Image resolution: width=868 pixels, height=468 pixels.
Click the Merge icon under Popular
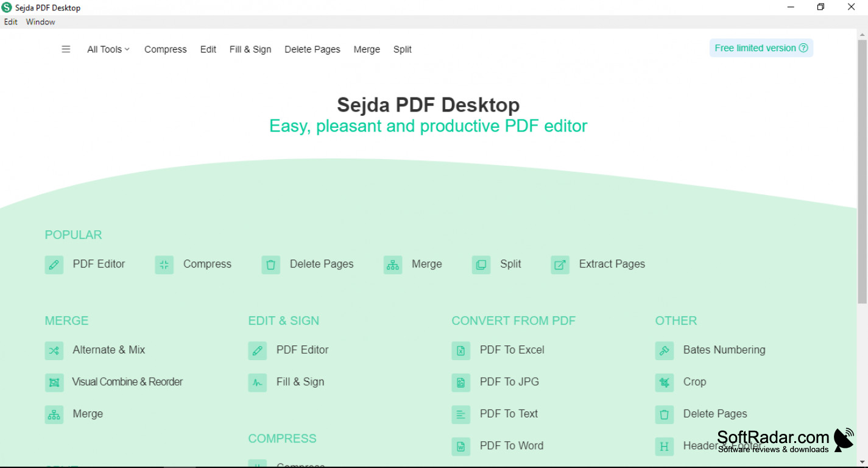[393, 264]
